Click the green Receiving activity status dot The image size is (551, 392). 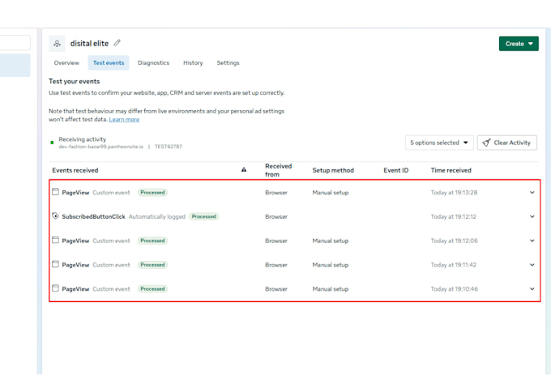(x=52, y=143)
